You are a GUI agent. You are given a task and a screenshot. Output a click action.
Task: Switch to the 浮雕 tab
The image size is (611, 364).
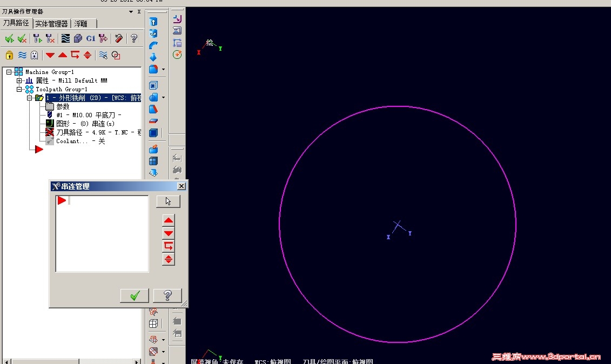tap(82, 23)
